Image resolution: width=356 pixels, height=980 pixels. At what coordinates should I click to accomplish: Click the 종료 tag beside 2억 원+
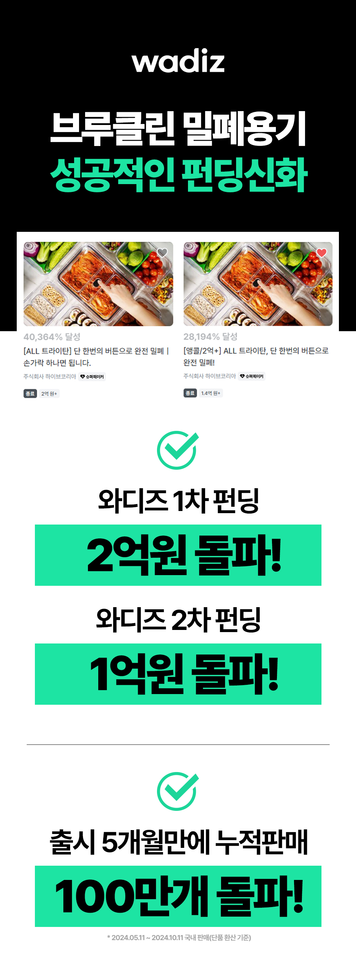click(x=30, y=393)
